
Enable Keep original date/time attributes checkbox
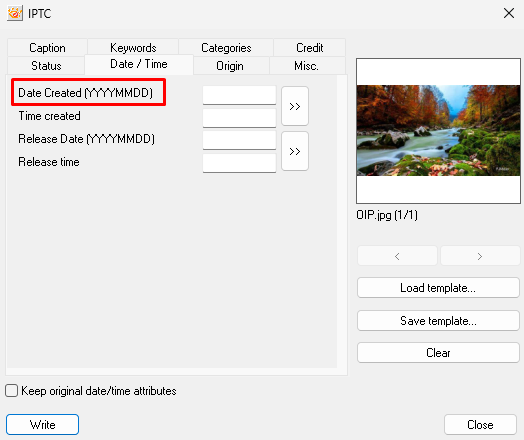tap(11, 391)
